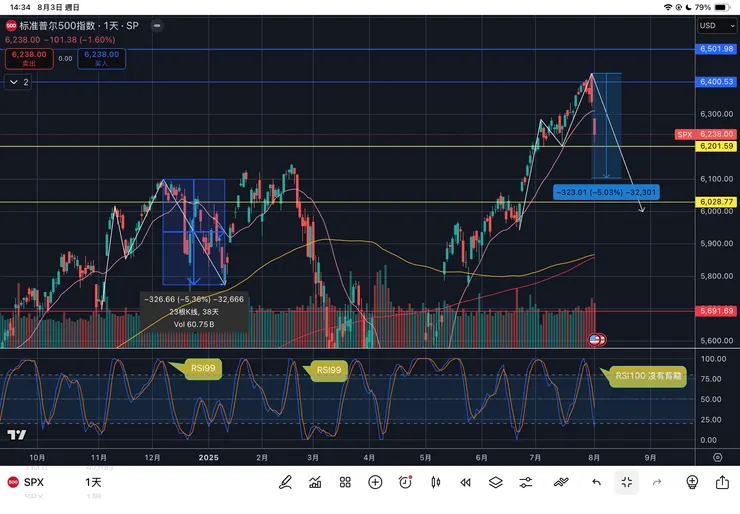
Task: Tap the first RSI99 callout note
Action: click(203, 368)
